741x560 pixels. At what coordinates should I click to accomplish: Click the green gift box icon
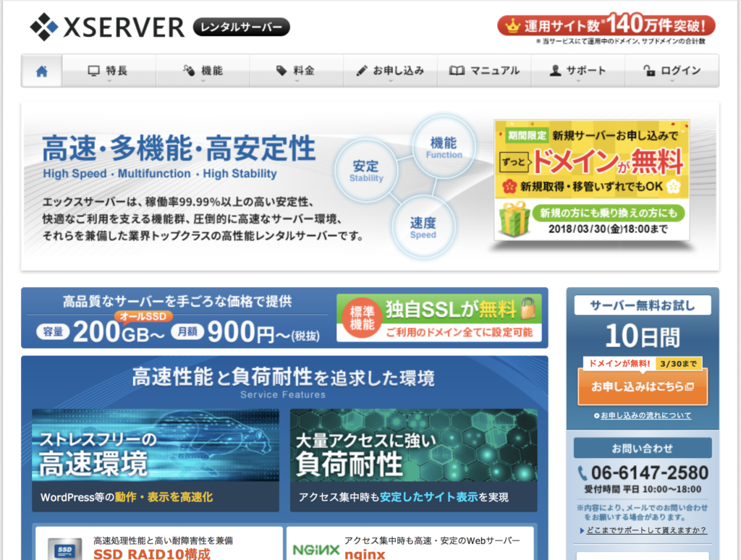point(515,219)
